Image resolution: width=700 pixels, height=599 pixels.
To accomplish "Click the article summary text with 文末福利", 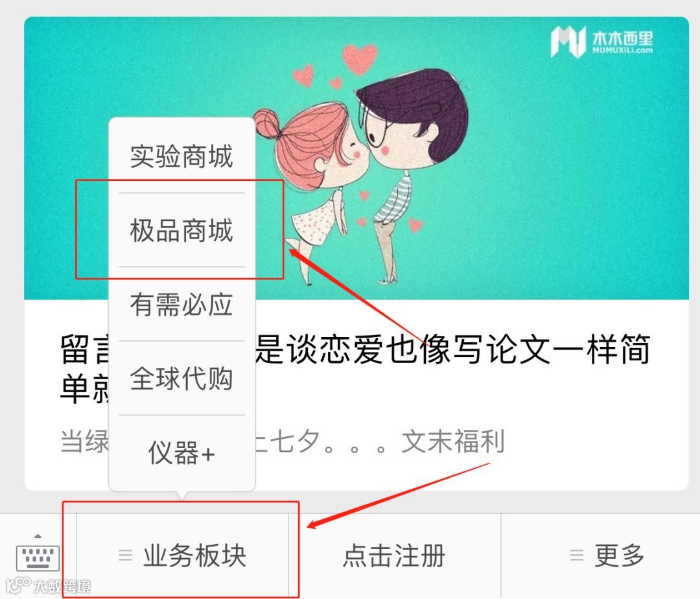I will point(283,441).
